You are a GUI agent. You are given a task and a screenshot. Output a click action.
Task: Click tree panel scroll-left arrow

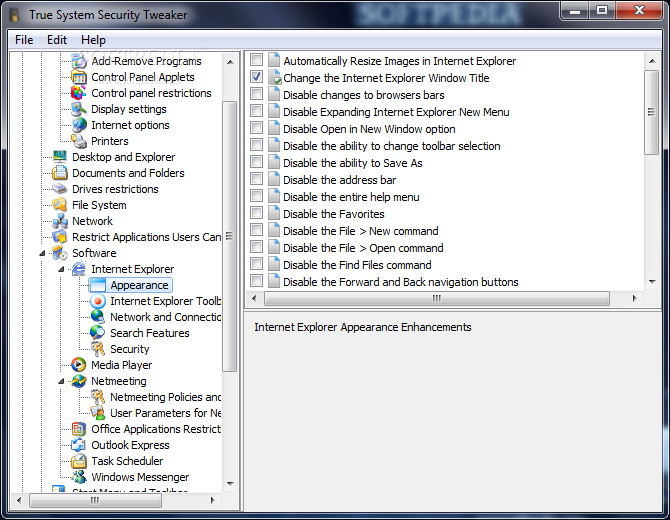[x=19, y=500]
